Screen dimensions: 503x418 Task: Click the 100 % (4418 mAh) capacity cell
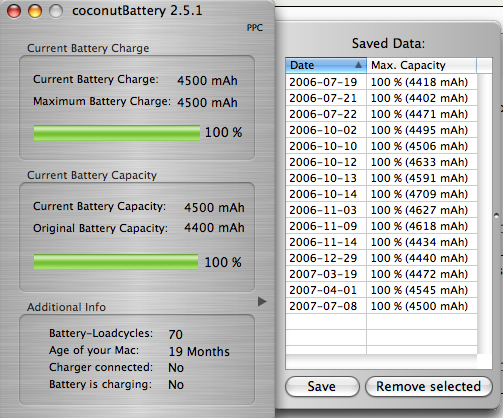point(422,82)
